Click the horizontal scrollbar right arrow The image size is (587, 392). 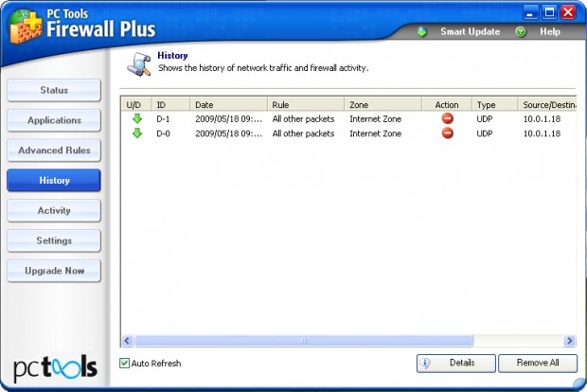coord(570,341)
